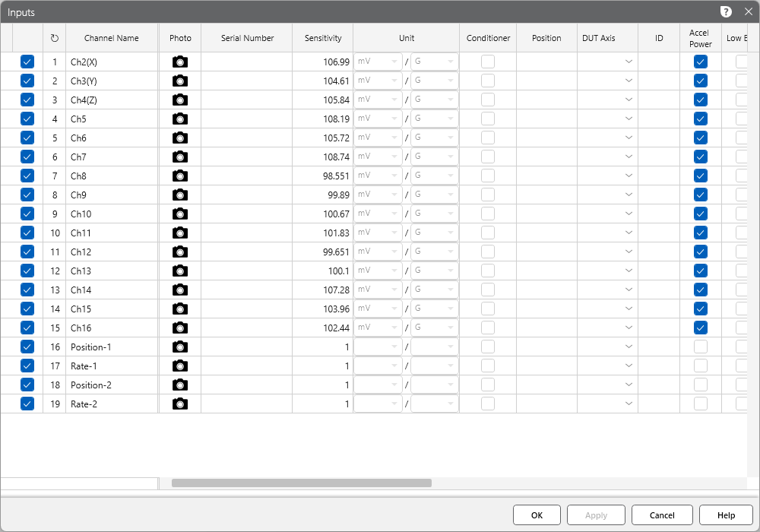The width and height of the screenshot is (760, 532).
Task: Open photo for channel Ch5
Action: point(179,119)
